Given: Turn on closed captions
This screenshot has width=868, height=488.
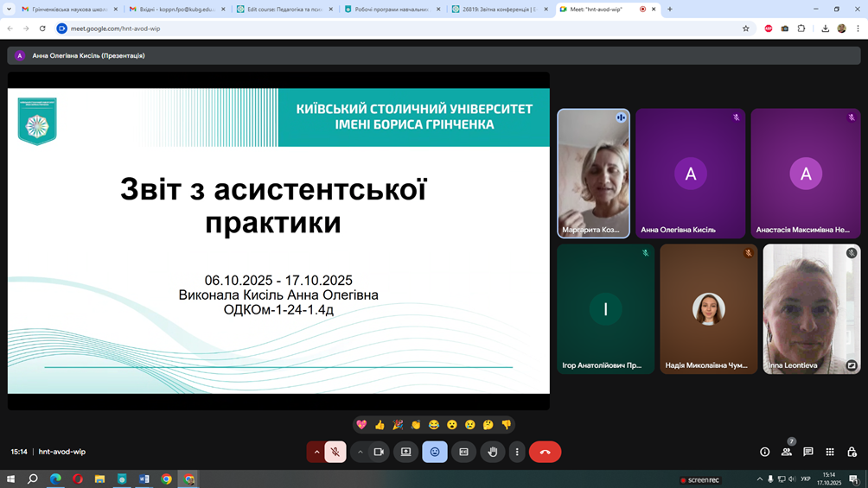Looking at the screenshot, I should [463, 452].
